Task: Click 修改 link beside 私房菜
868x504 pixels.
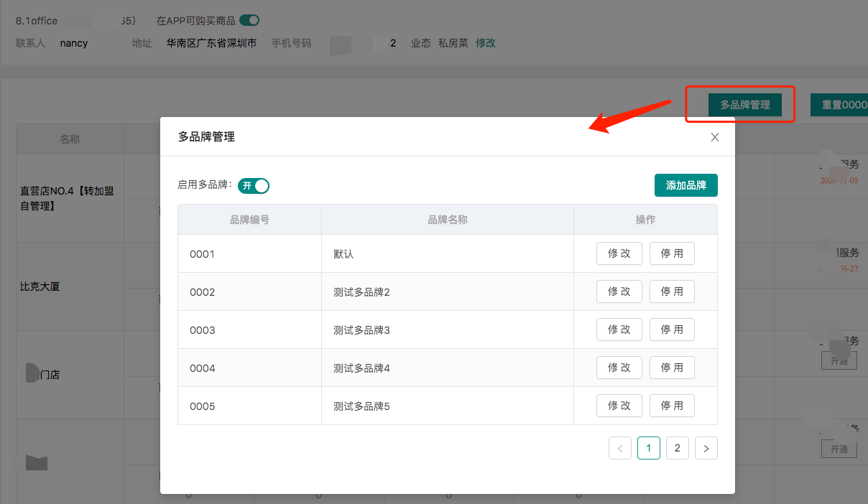Action: 485,42
